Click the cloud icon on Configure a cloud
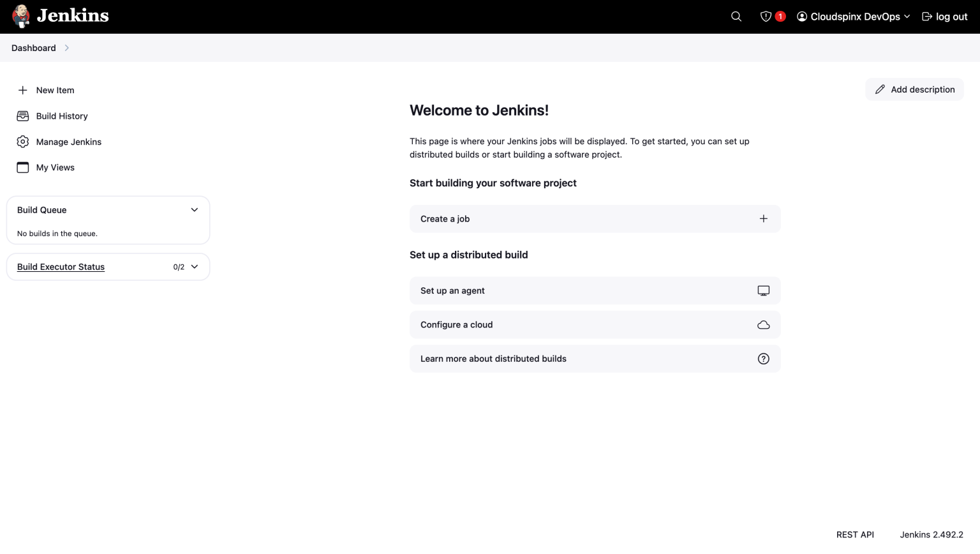The image size is (980, 554). point(763,324)
